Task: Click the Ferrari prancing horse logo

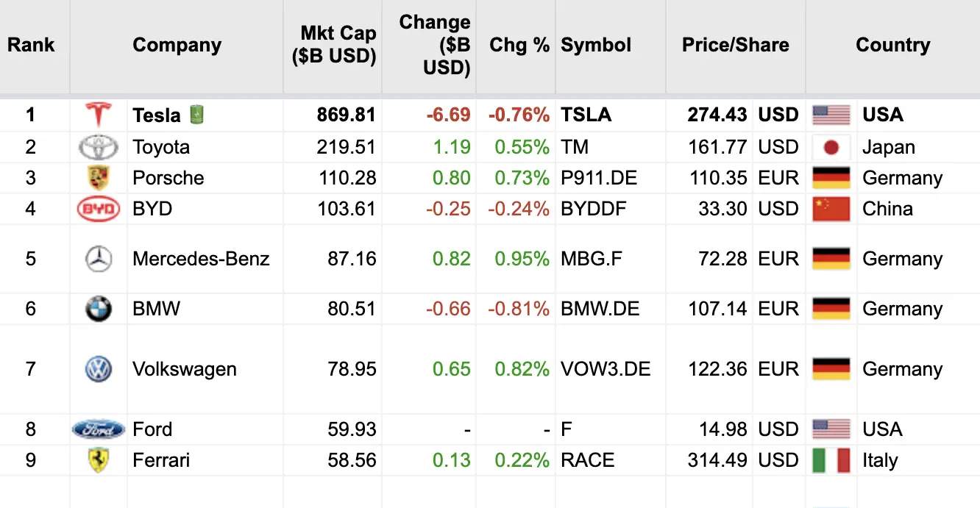Action: click(x=98, y=460)
